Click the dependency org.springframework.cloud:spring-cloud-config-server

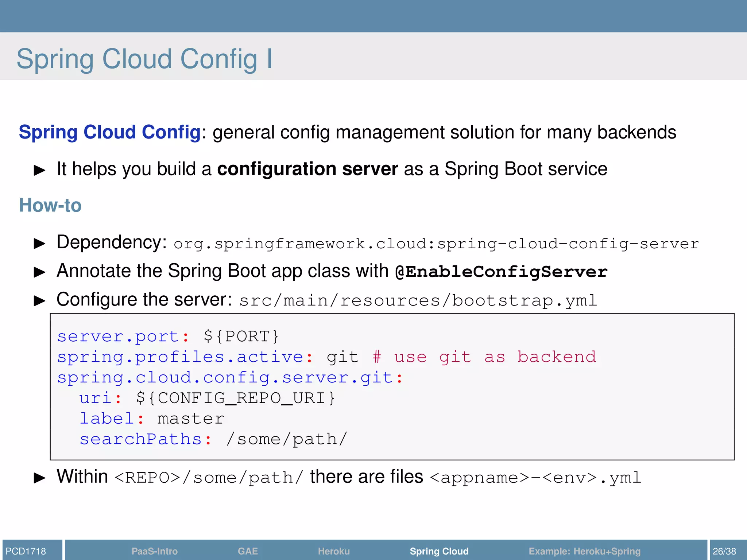click(x=436, y=244)
